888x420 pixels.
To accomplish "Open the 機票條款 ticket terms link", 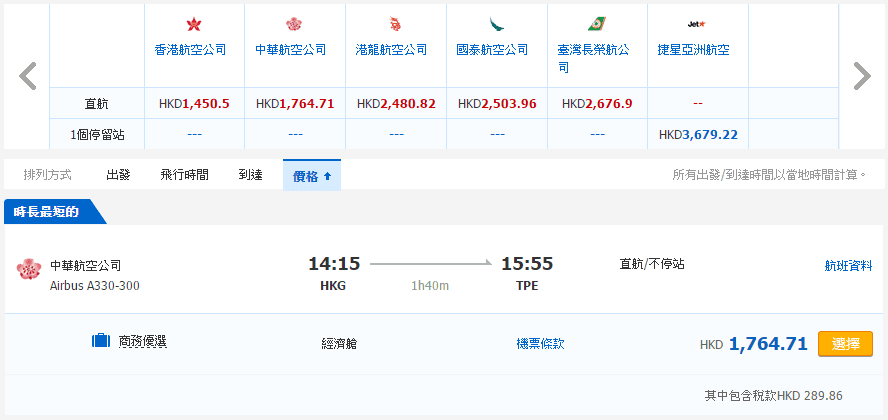I will [x=540, y=343].
